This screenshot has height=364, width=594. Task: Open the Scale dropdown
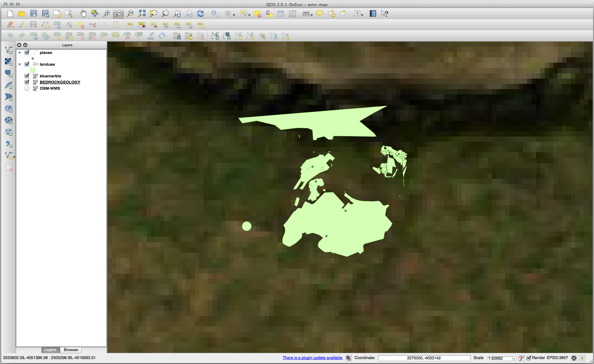[514, 358]
